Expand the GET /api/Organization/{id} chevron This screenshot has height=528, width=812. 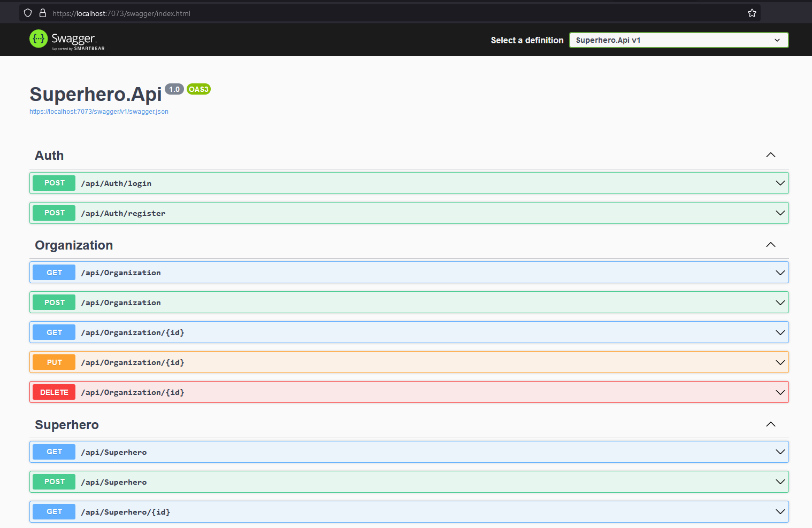click(x=780, y=332)
